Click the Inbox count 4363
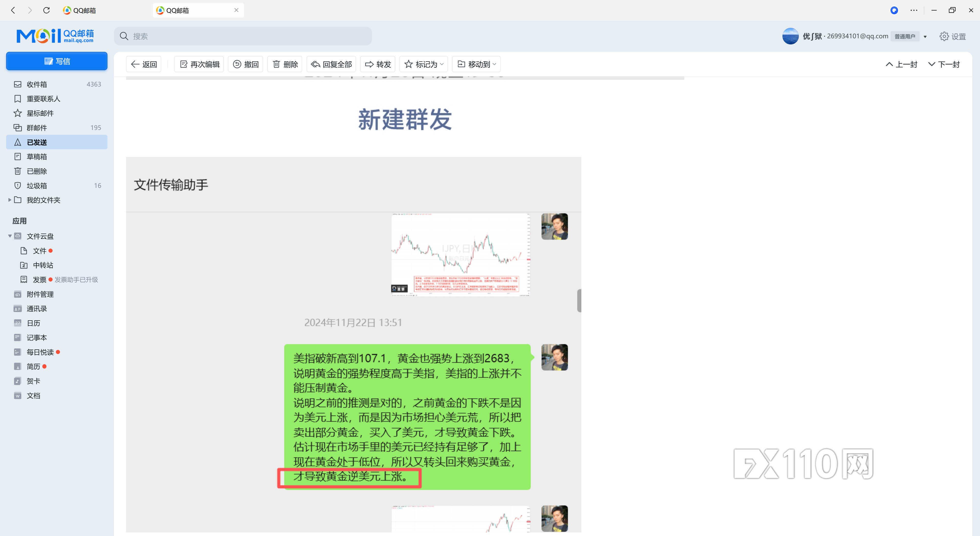The height and width of the screenshot is (536, 980). (94, 84)
